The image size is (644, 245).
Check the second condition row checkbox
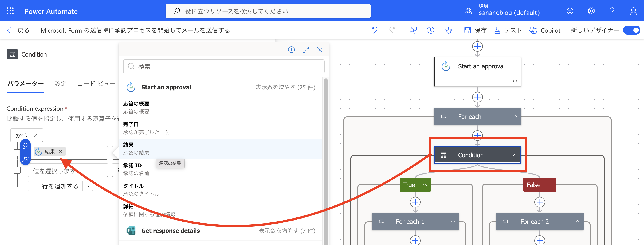pos(17,170)
